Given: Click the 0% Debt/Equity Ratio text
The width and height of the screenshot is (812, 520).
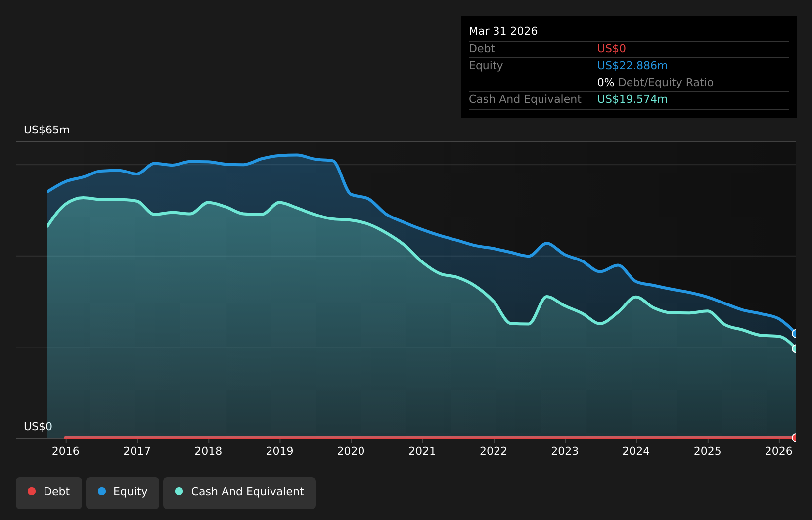Looking at the screenshot, I should 655,83.
